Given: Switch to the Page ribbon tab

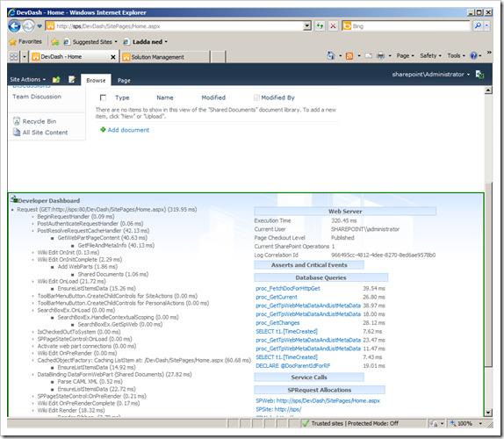Looking at the screenshot, I should pyautogui.click(x=124, y=81).
